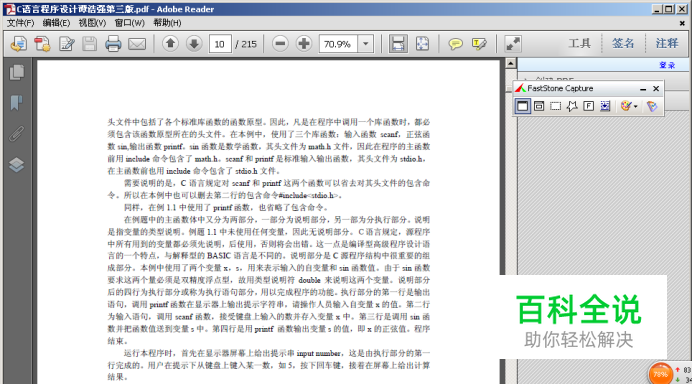Click the Read mode expand arrows icon
This screenshot has width=692, height=384.
[x=513, y=44]
